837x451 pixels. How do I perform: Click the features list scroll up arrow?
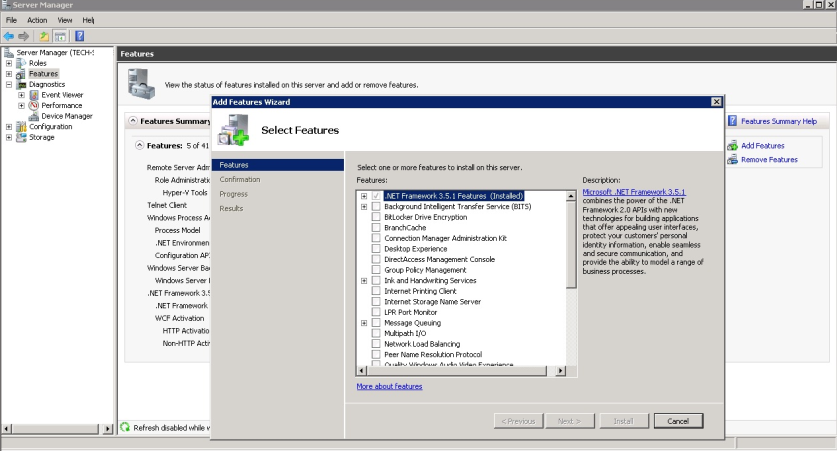point(571,196)
